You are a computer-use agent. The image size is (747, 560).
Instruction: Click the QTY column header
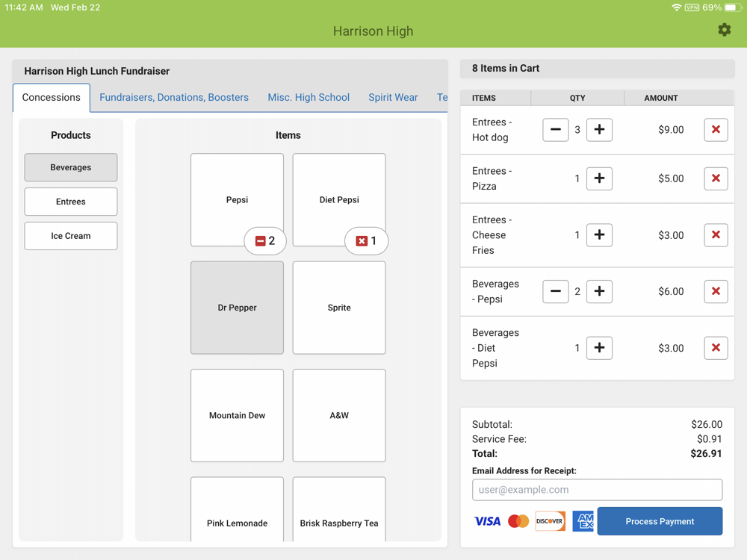point(577,98)
